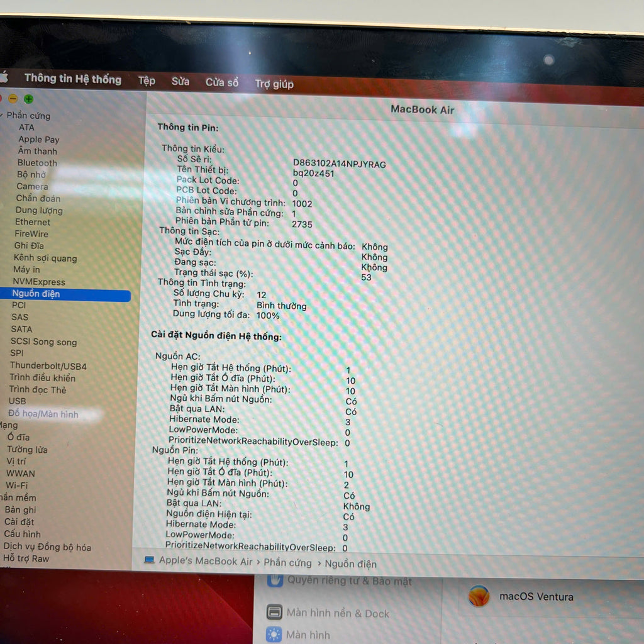Open Màn hình nền & Dock settings icon
Viewport: 644px width, 644px height.
click(274, 613)
